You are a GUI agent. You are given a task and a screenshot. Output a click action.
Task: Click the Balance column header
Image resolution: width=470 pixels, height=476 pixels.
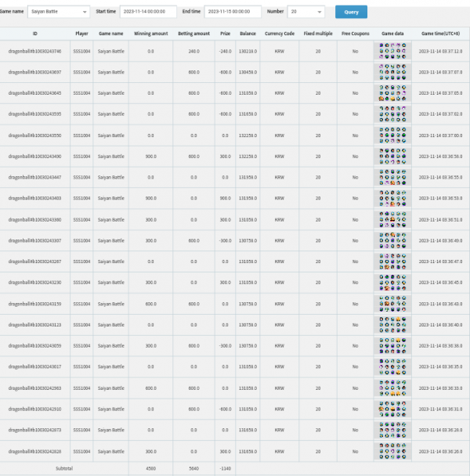[248, 34]
